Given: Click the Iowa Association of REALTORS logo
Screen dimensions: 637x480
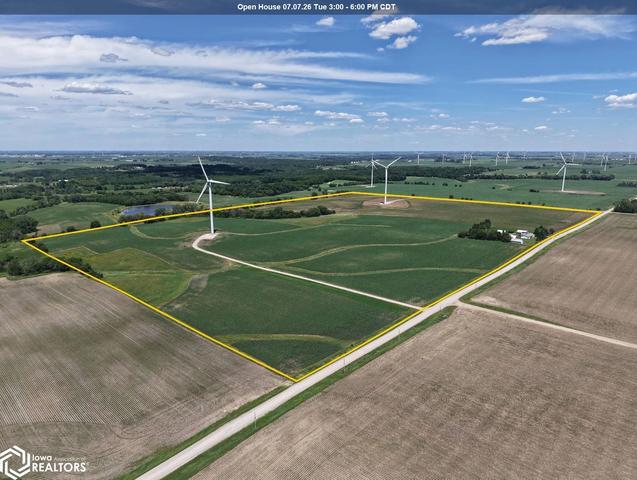Looking at the screenshot, I should click(44, 462).
